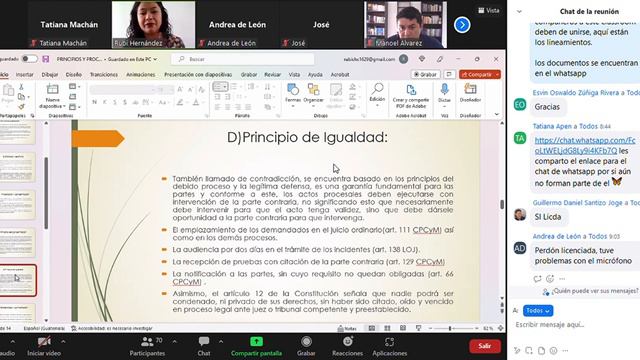This screenshot has width=640, height=360.
Task: Click the Cut scissors icon
Action: tap(21, 87)
